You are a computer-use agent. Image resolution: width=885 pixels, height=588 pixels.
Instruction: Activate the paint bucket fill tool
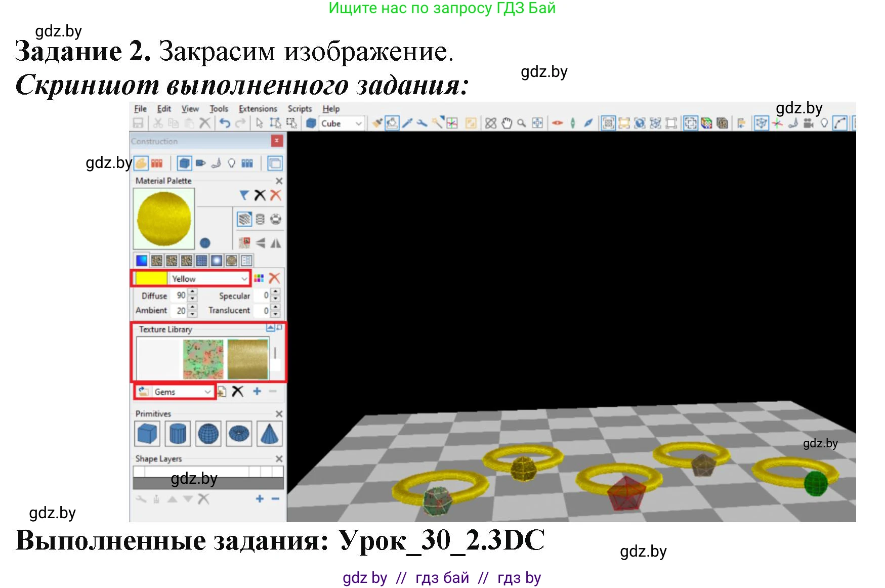(392, 123)
